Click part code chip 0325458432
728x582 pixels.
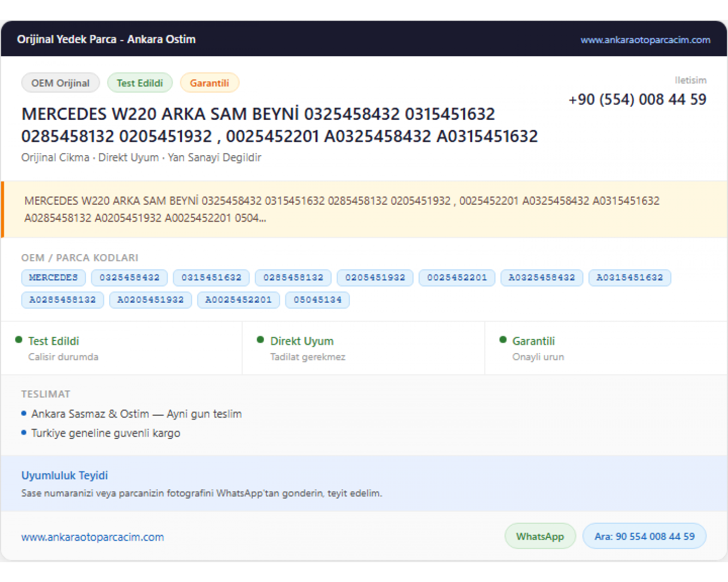point(130,277)
